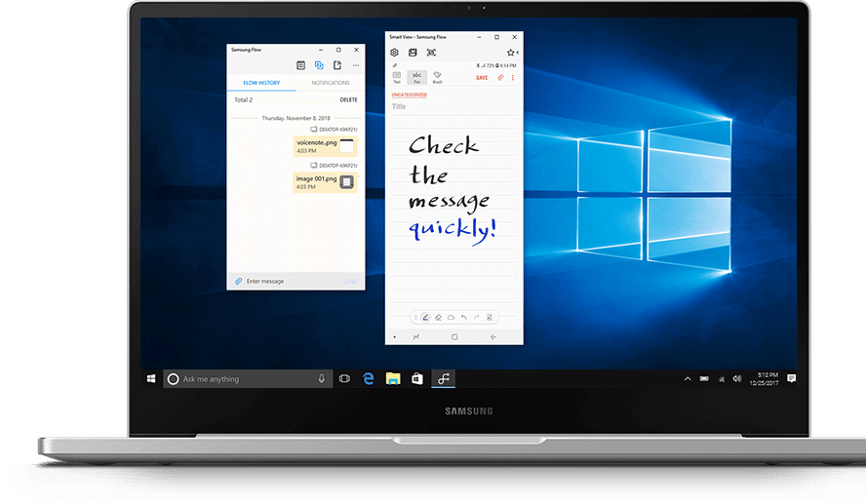866x504 pixels.
Task: Open the three-dot more menu in Samsung Flow
Action: tap(356, 65)
